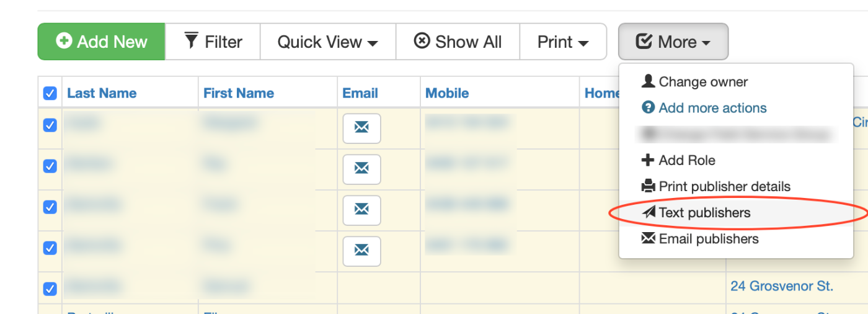Screen dimensions: 868x314
Task: Click the circled X icon on Show All
Action: [x=422, y=42]
